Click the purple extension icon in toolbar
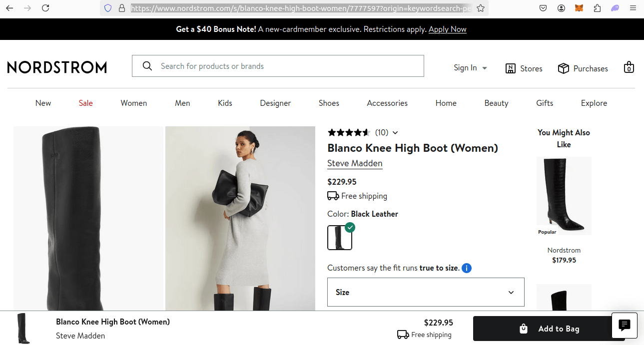Screen dimensions: 644x345 [615, 8]
